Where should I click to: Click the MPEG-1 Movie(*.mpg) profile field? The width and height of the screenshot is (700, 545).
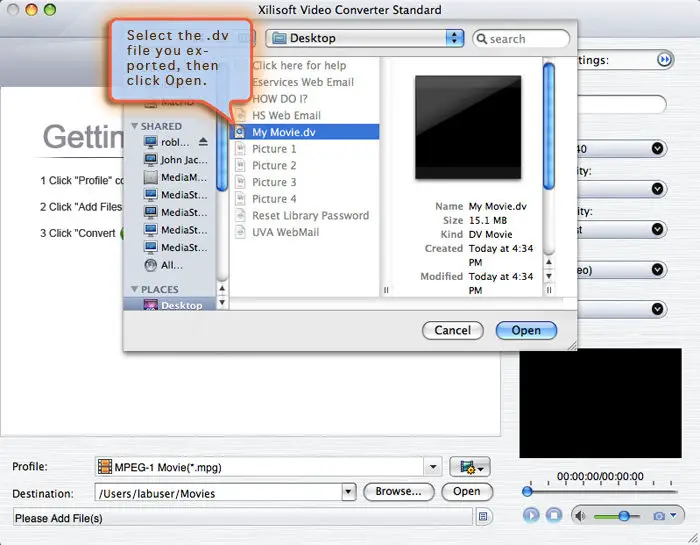point(259,467)
